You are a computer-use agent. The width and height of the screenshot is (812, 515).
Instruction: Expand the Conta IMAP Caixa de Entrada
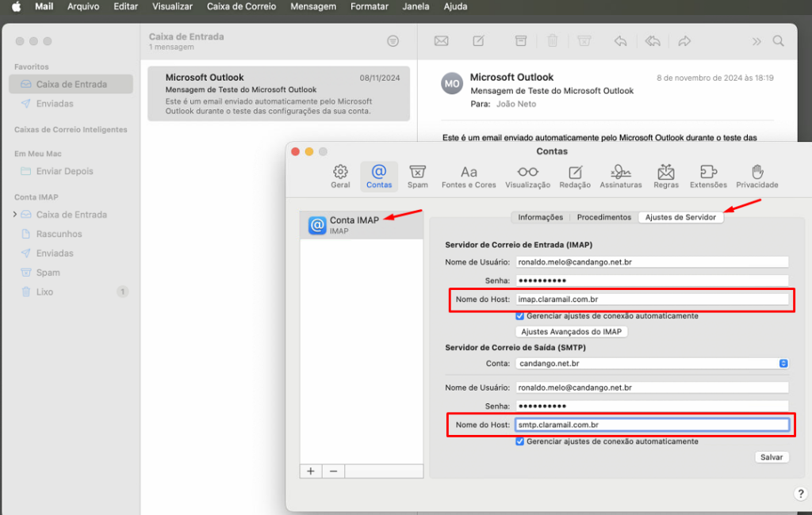(x=14, y=215)
